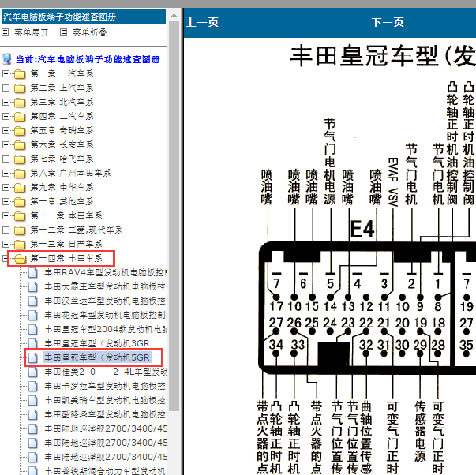
Task: Click folder icon of 第十三章 日产车系
Action: click(x=20, y=244)
